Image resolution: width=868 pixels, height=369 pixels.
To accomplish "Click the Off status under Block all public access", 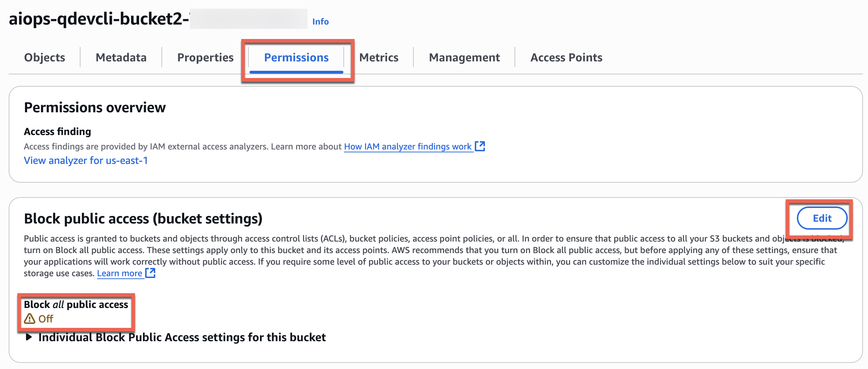I will 45,319.
